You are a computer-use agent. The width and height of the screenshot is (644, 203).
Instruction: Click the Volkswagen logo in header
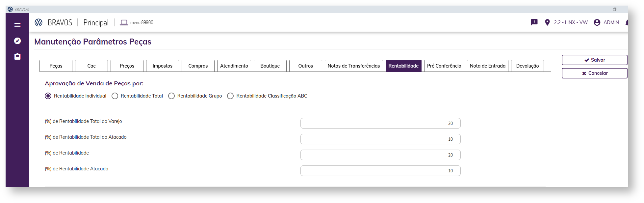pos(39,22)
